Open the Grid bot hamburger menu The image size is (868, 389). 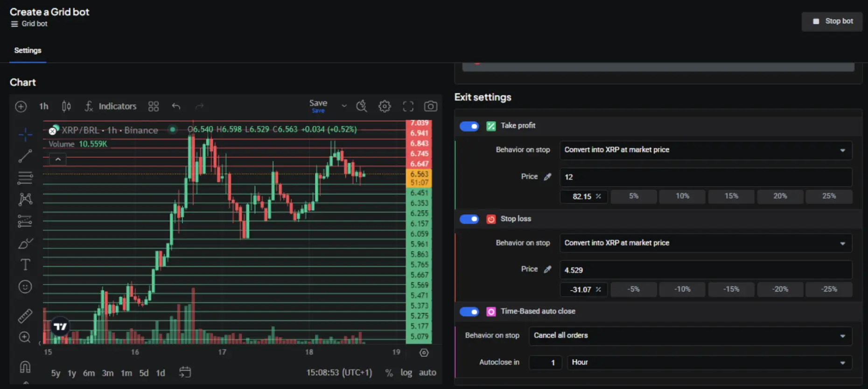click(14, 24)
